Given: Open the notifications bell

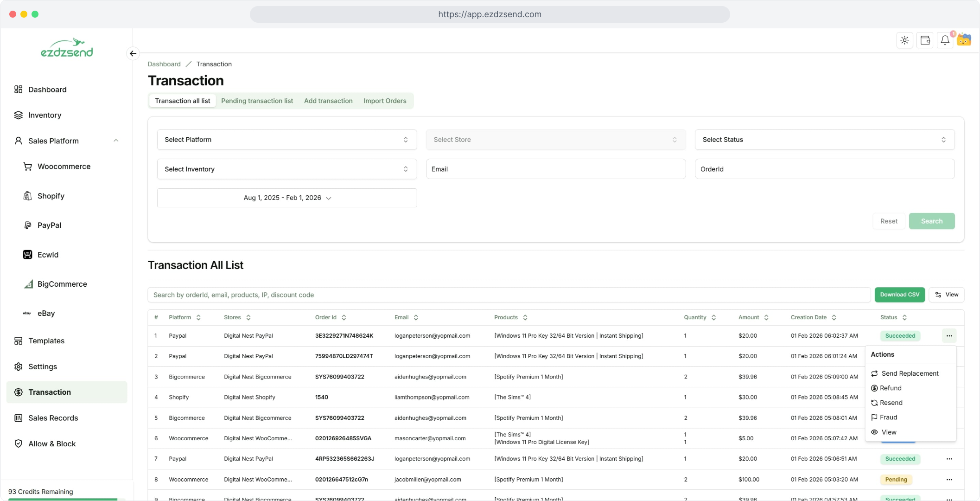Looking at the screenshot, I should [x=945, y=40].
